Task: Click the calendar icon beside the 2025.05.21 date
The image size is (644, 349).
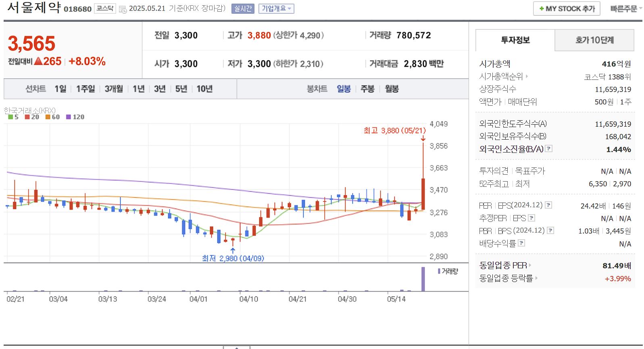Action: coord(123,9)
